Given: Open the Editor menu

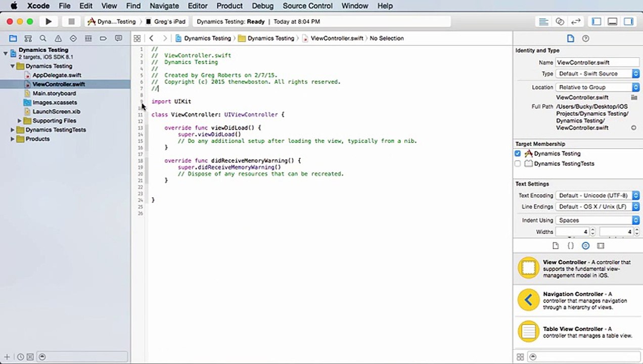Looking at the screenshot, I should 197,6.
